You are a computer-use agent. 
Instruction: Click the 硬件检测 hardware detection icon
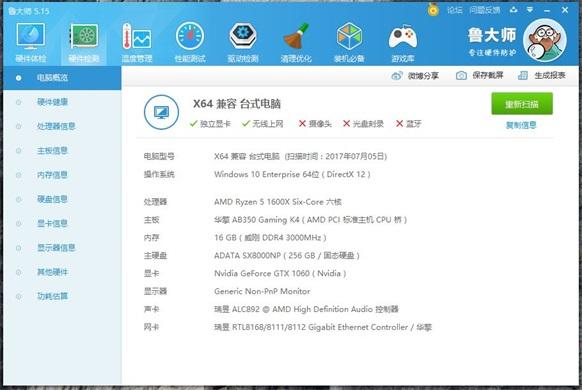click(x=84, y=42)
